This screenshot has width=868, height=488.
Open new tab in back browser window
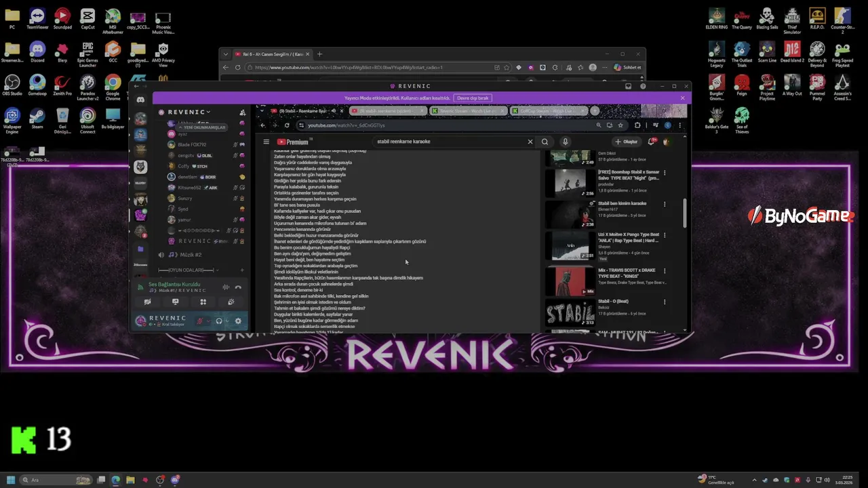(x=320, y=54)
